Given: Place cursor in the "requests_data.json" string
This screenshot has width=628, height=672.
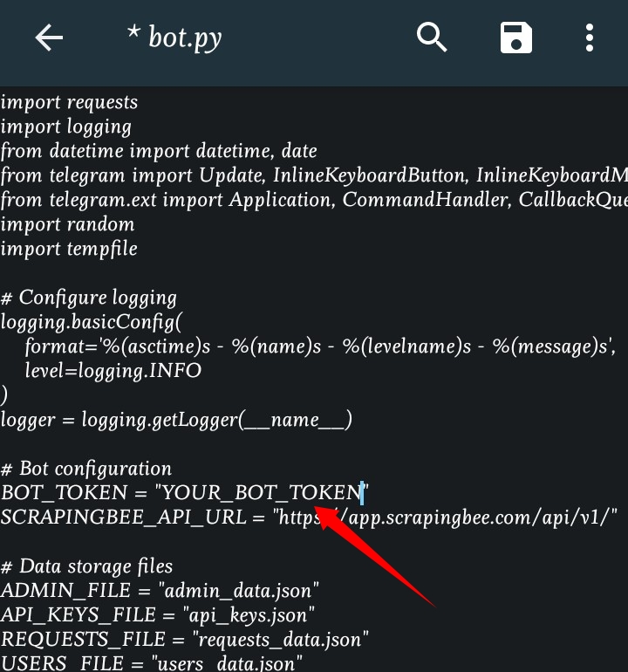Looking at the screenshot, I should point(279,640).
